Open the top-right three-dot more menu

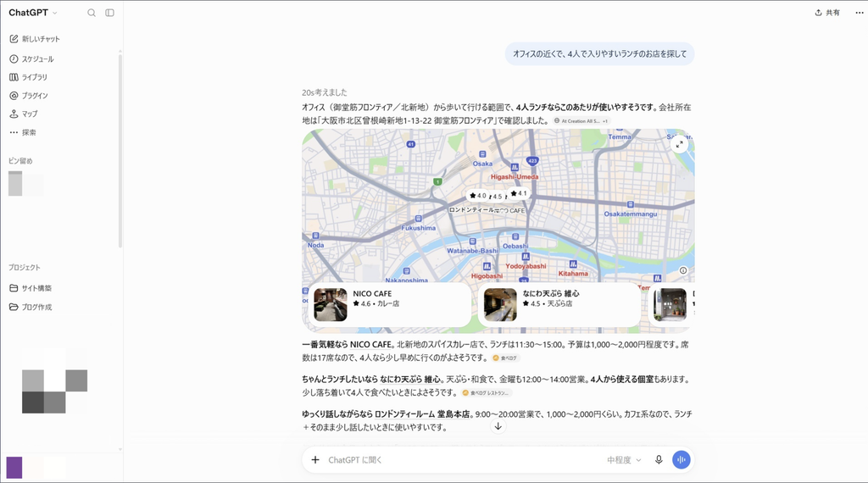pyautogui.click(x=860, y=13)
